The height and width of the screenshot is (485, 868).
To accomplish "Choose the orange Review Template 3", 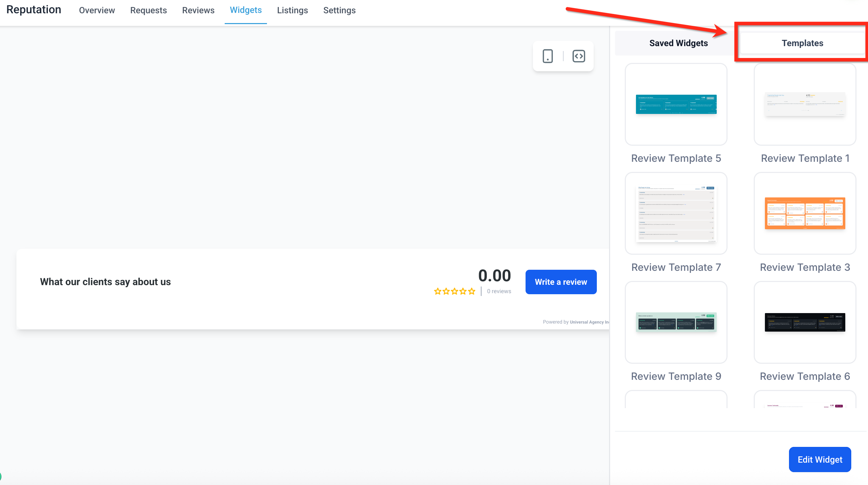I will [x=805, y=213].
